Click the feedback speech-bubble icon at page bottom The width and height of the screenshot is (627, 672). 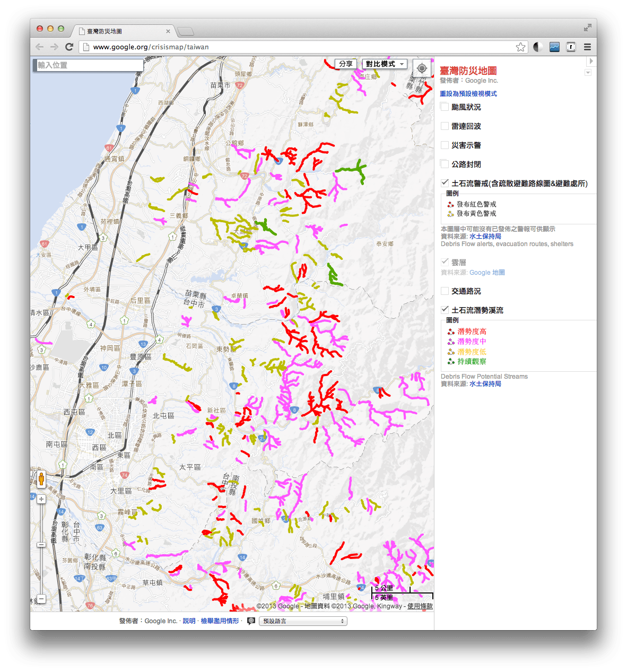[x=251, y=621]
